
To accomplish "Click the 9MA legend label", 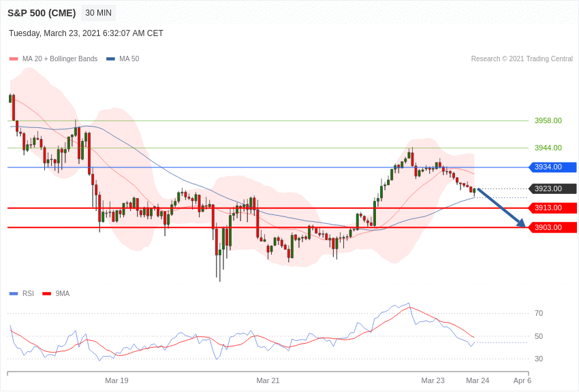I will (63, 293).
